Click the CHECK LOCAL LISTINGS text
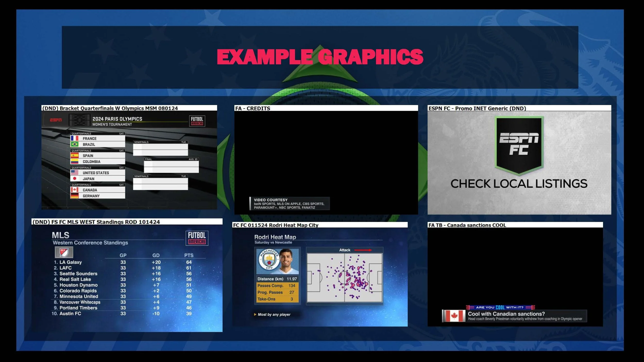 [519, 184]
